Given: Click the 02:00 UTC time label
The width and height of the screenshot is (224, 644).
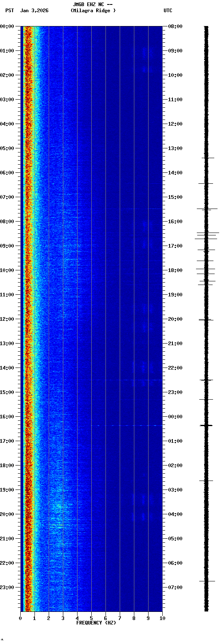Looking at the screenshot, I should 175,466.
